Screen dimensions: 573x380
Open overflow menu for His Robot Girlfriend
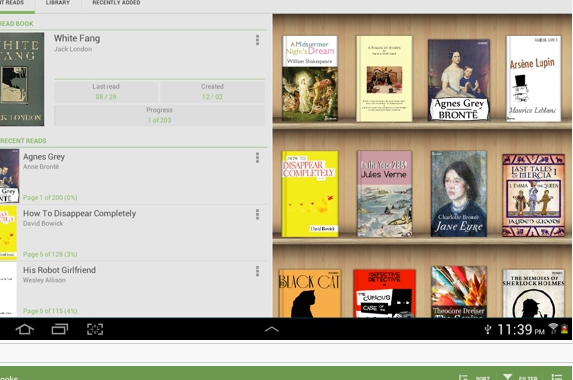(x=257, y=271)
